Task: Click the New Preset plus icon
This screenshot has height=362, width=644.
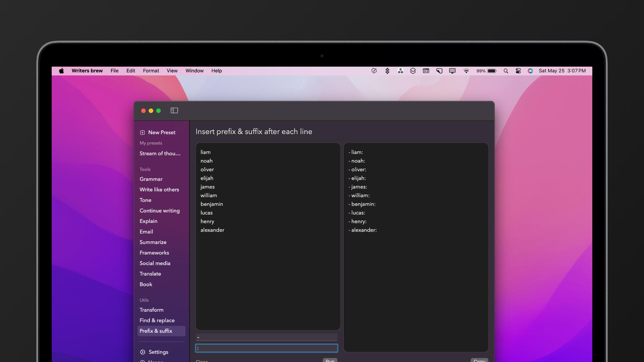Action: click(142, 133)
